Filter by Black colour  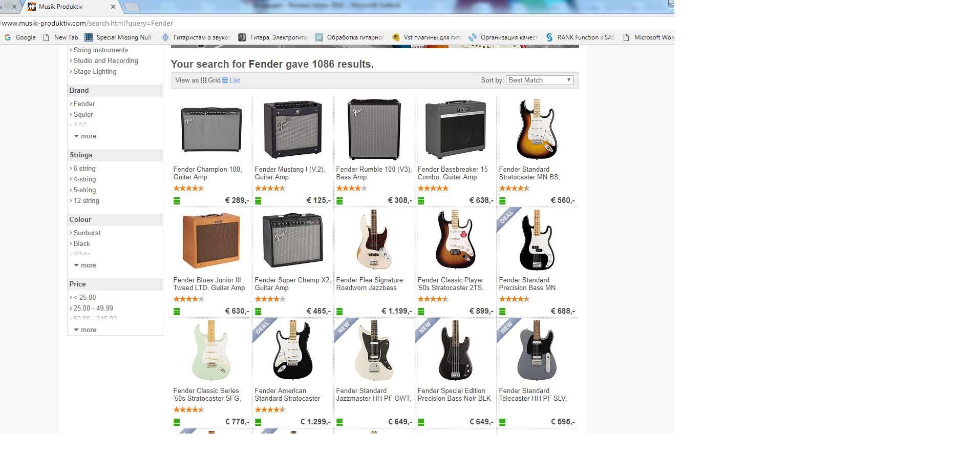(81, 244)
